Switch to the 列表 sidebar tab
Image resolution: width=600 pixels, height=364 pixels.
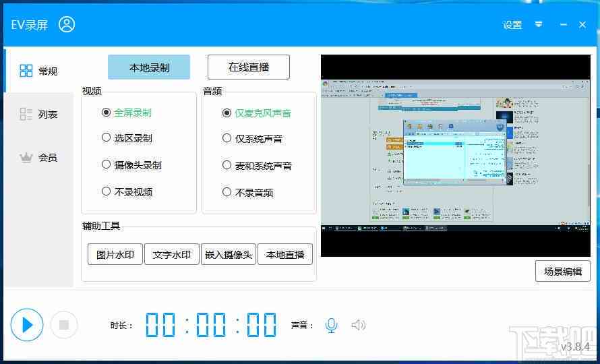coord(38,114)
